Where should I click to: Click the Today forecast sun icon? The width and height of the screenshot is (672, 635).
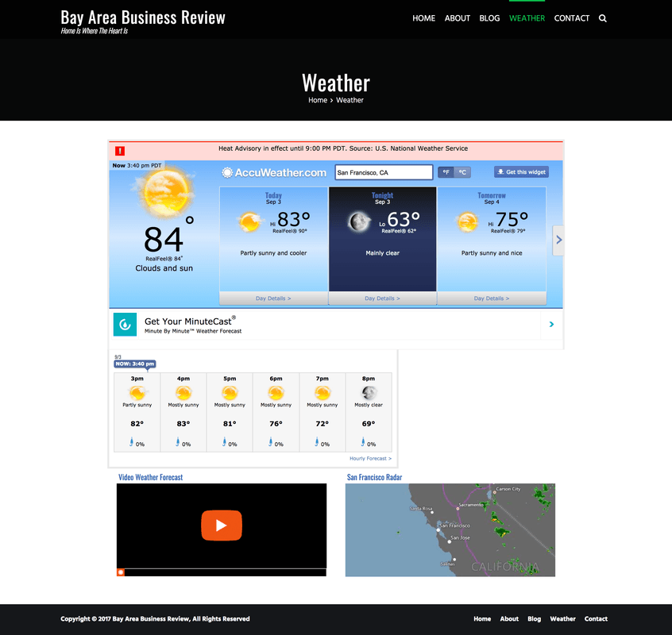[249, 221]
